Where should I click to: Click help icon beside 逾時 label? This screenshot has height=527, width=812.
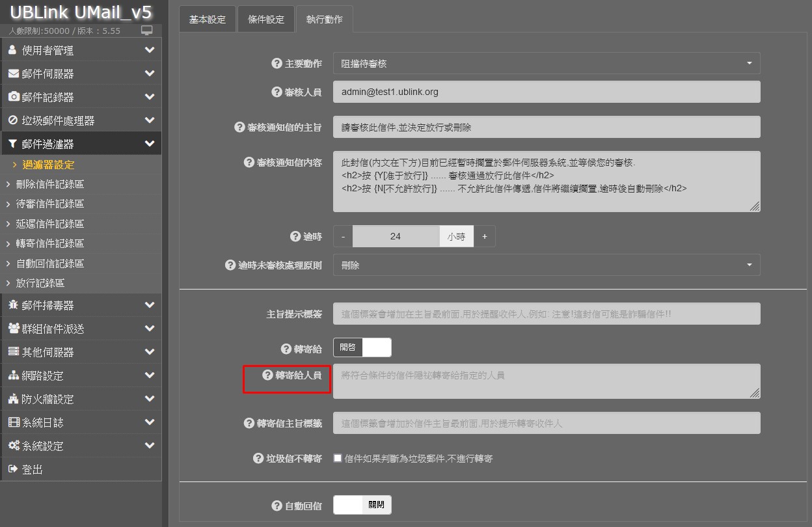pos(295,237)
